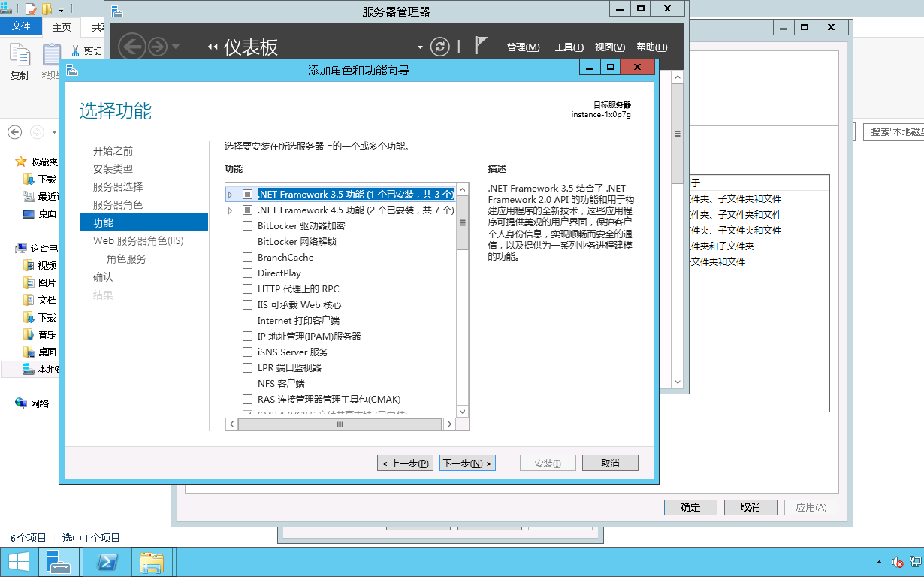Click the network icon in system tray
This screenshot has height=577, width=924.
tap(915, 563)
